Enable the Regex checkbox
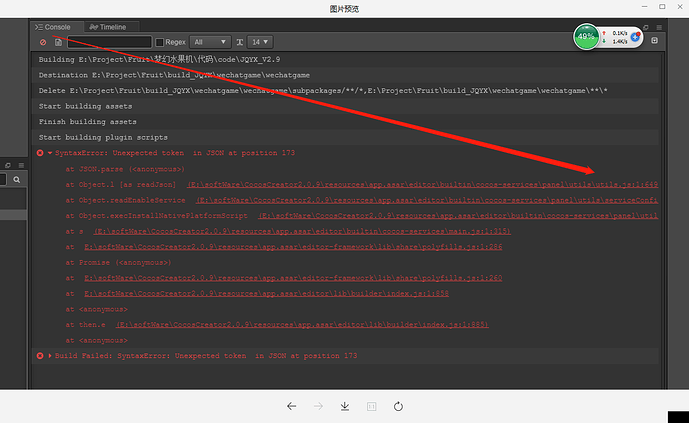Viewport: 689px width, 423px height. [x=160, y=42]
